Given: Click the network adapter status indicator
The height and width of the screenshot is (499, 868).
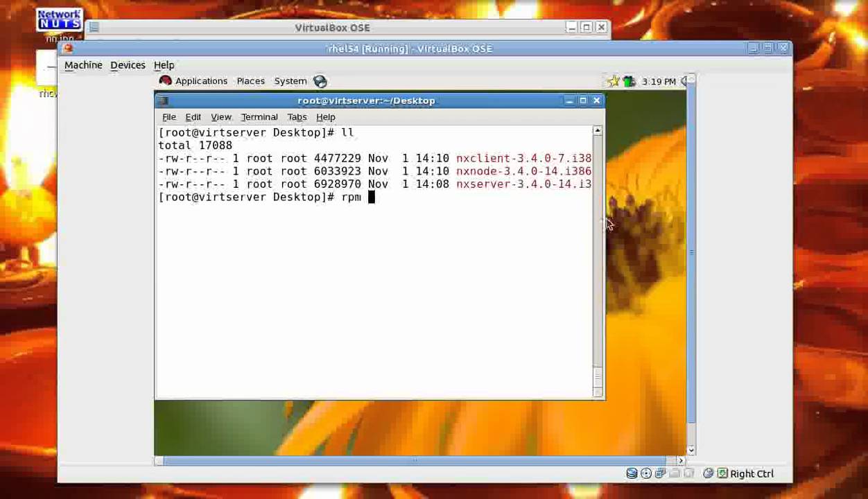Looking at the screenshot, I should pos(660,473).
